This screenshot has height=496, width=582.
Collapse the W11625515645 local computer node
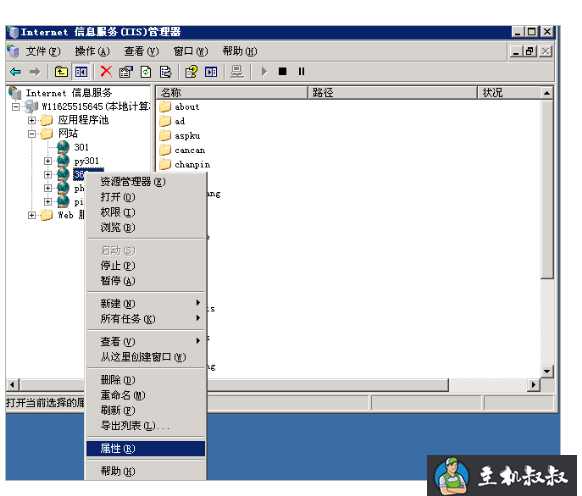pyautogui.click(x=16, y=107)
